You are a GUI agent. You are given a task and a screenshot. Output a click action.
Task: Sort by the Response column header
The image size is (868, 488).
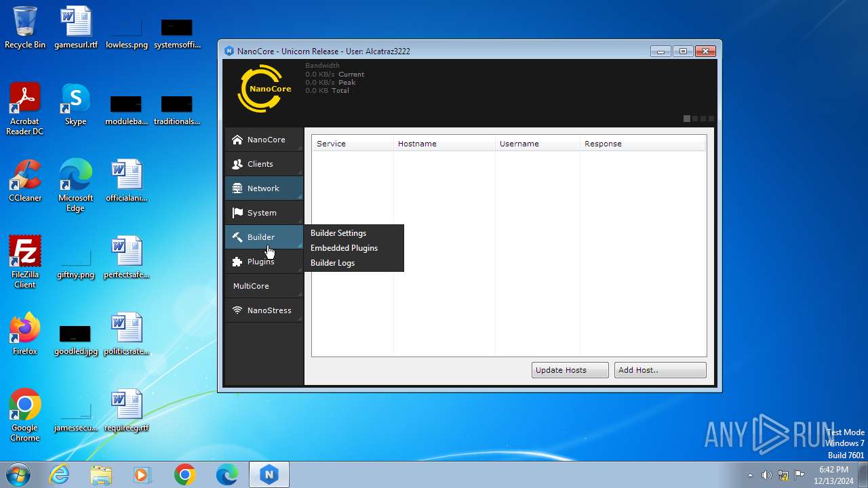click(x=643, y=144)
